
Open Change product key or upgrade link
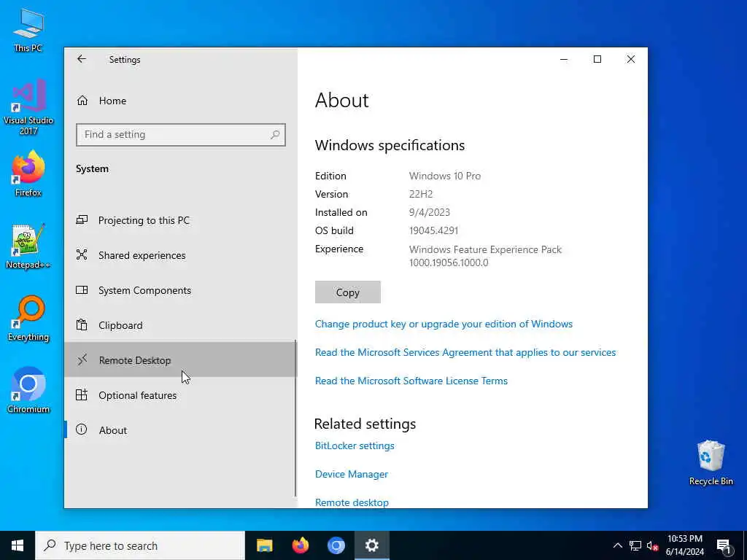(x=444, y=324)
